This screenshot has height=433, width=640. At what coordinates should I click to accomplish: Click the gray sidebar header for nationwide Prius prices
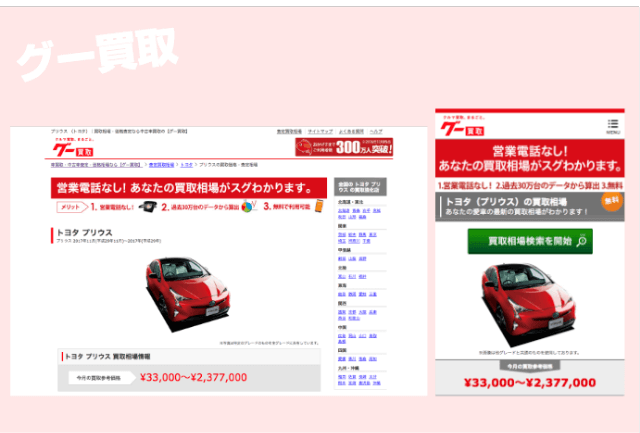[x=360, y=187]
